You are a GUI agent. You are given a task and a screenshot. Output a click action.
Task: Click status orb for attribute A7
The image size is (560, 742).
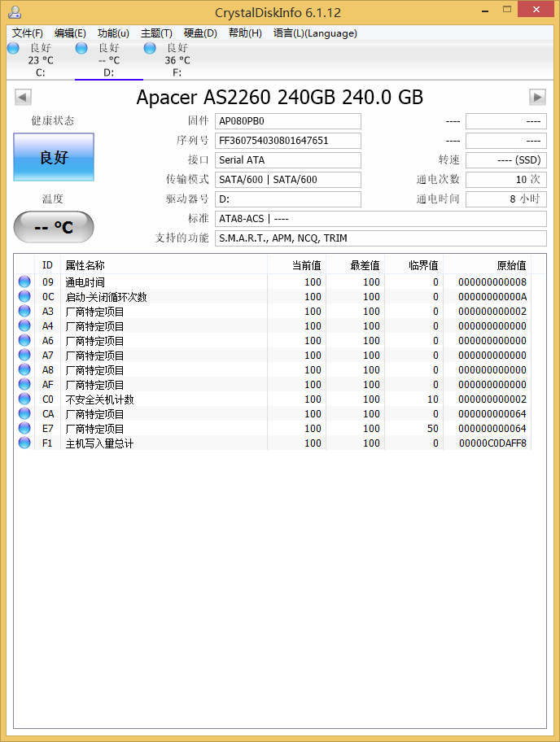(24, 356)
